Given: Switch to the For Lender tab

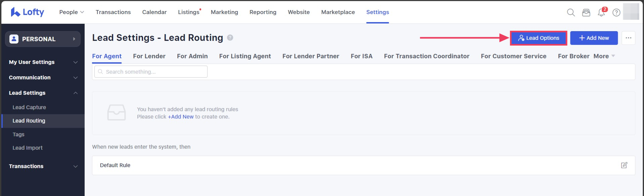Looking at the screenshot, I should pos(149,56).
